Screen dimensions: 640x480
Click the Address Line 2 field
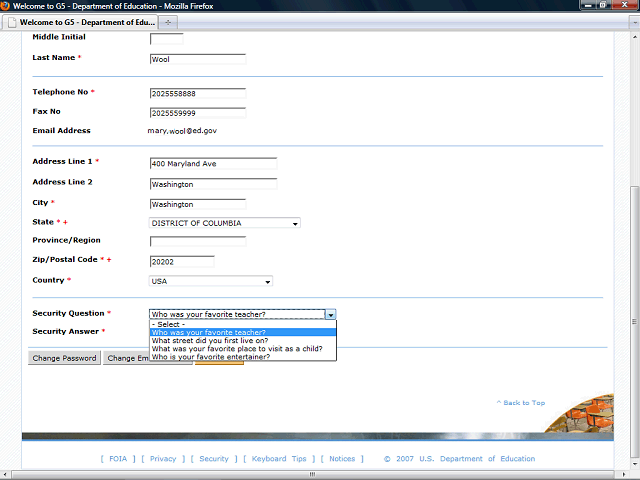click(213, 184)
